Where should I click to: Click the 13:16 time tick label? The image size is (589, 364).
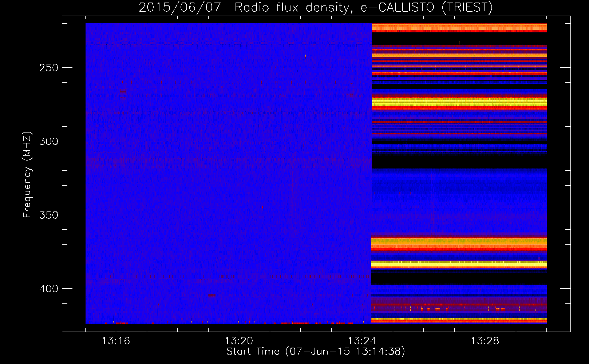pos(116,341)
